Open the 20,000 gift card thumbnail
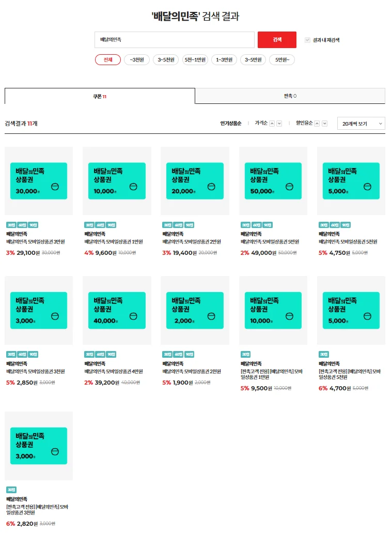The height and width of the screenshot is (533, 392). 195,181
